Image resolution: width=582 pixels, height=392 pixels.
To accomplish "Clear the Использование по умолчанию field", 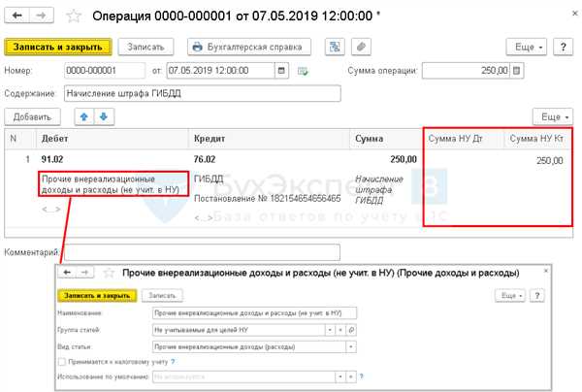I will [351, 376].
